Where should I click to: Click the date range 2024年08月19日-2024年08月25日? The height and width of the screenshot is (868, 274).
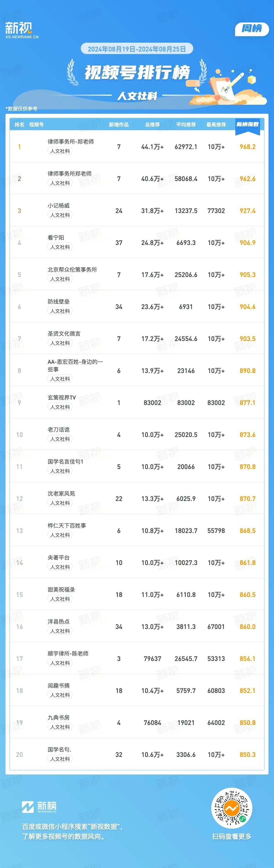click(x=137, y=49)
